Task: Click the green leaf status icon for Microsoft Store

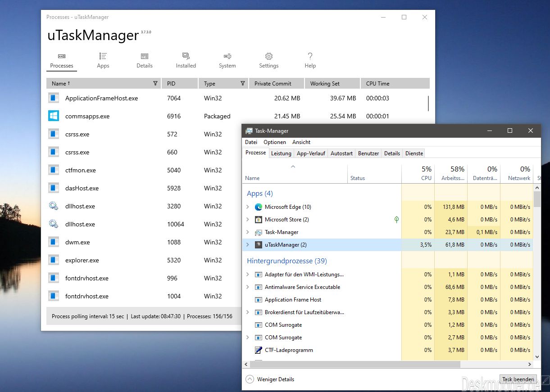Action: tap(396, 220)
